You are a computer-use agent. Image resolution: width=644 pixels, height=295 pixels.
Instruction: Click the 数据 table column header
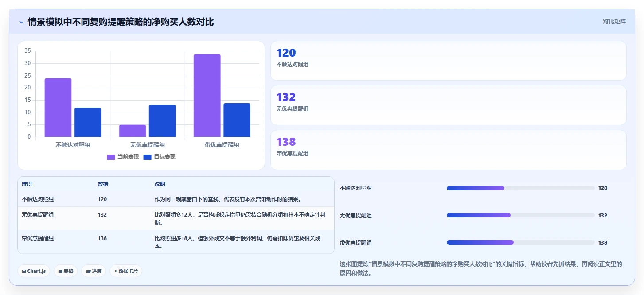[x=103, y=184]
